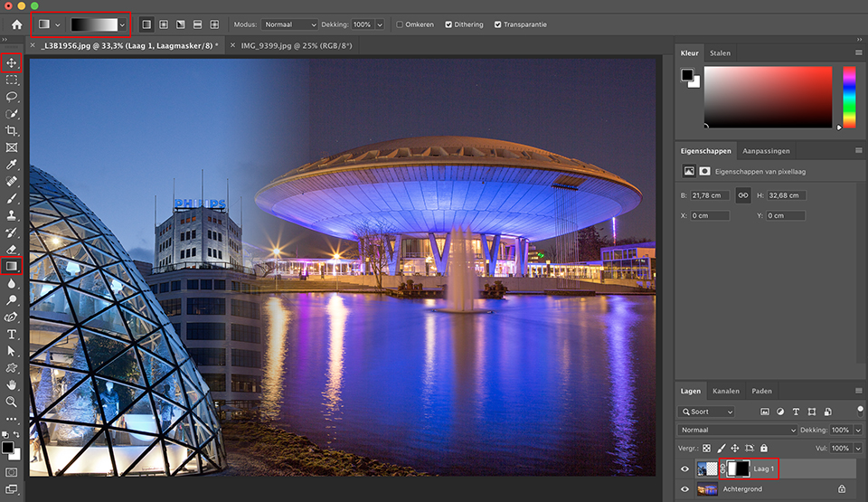Choose radial gradient style
Viewport: 868px width, 502px height.
coord(164,24)
